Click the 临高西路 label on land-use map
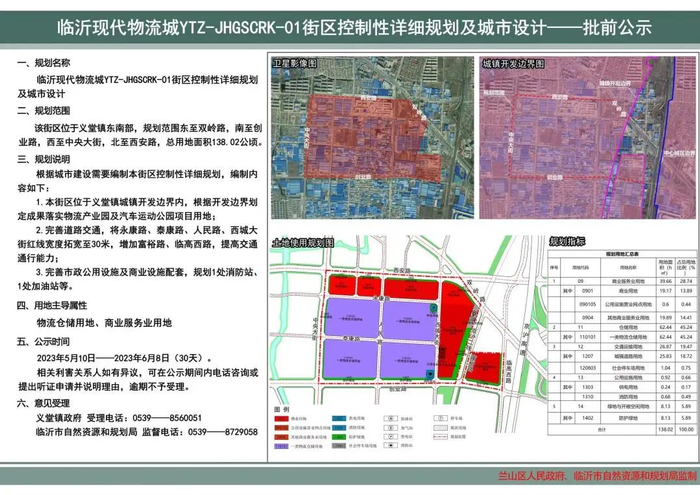 [x=508, y=372]
